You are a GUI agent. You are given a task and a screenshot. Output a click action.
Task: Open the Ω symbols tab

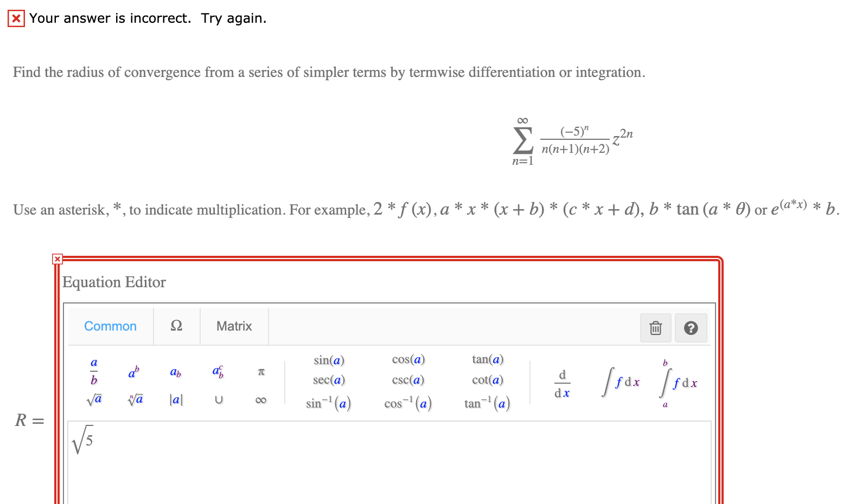click(x=176, y=326)
